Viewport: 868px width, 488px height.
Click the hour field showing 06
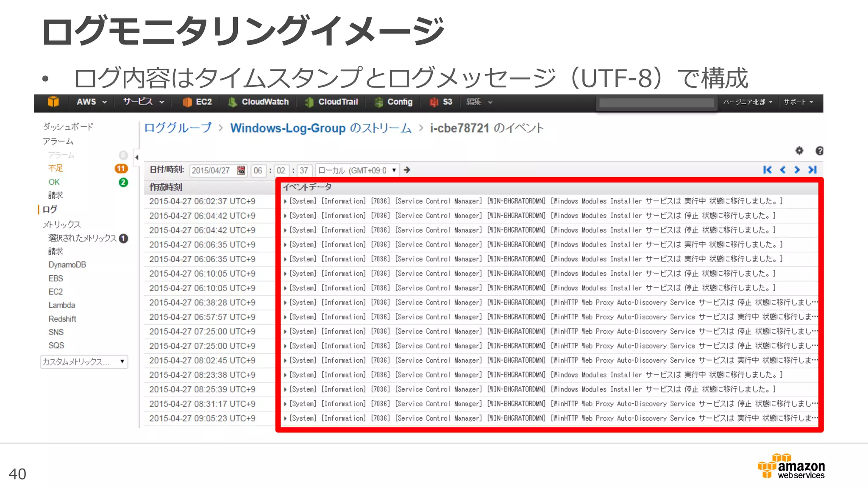258,170
